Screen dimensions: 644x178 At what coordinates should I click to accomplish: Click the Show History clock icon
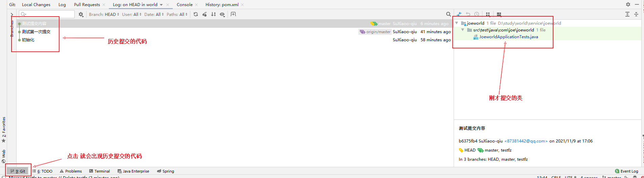coord(477,14)
